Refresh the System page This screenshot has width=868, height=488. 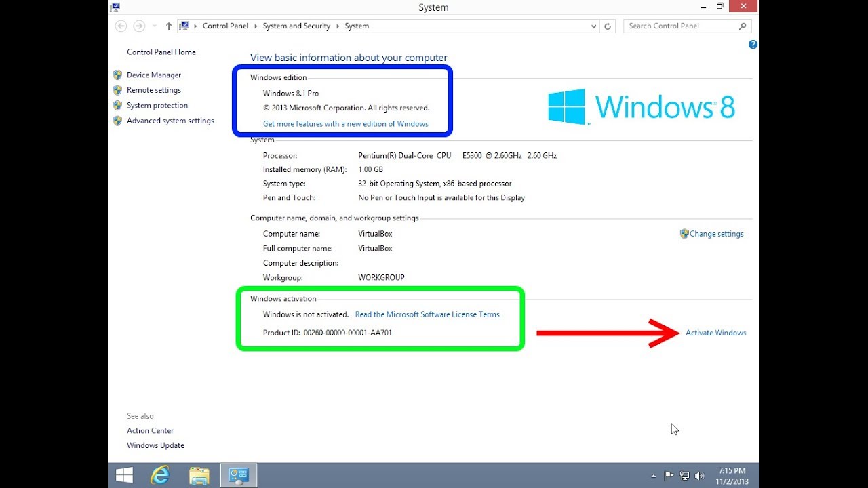click(x=608, y=26)
